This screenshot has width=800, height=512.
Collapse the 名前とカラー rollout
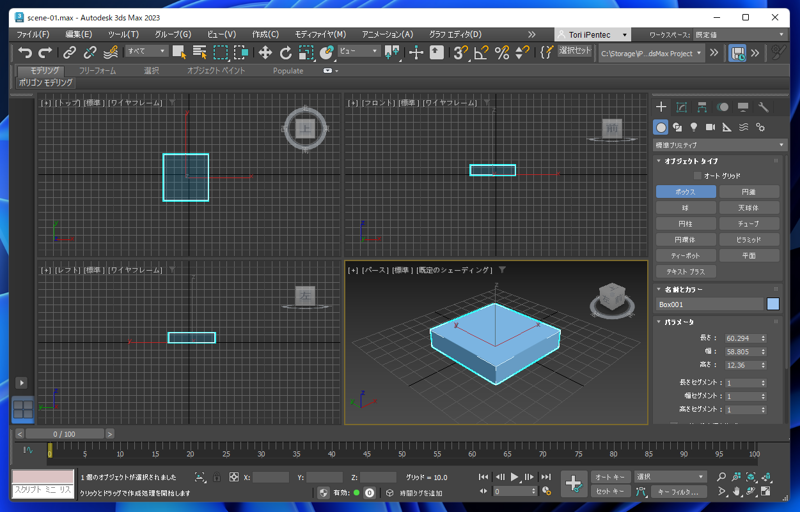coord(683,289)
